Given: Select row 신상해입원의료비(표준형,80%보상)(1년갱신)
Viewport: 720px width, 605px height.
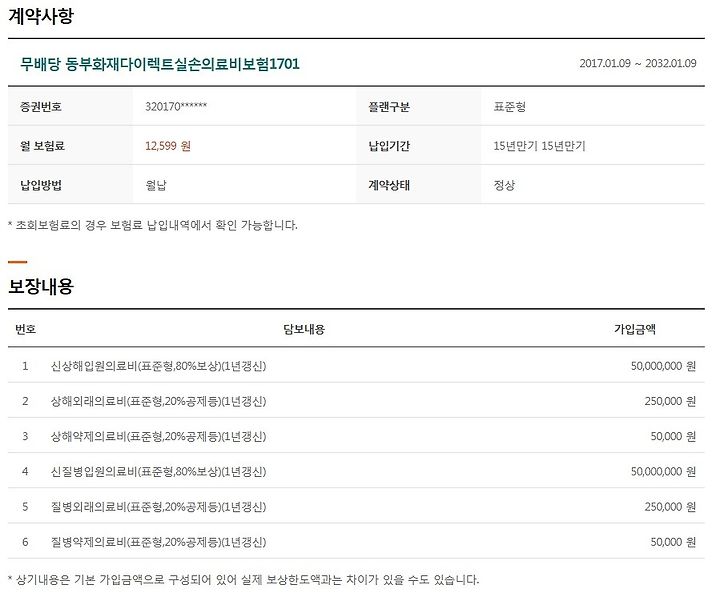Looking at the screenshot, I should pos(356,365).
